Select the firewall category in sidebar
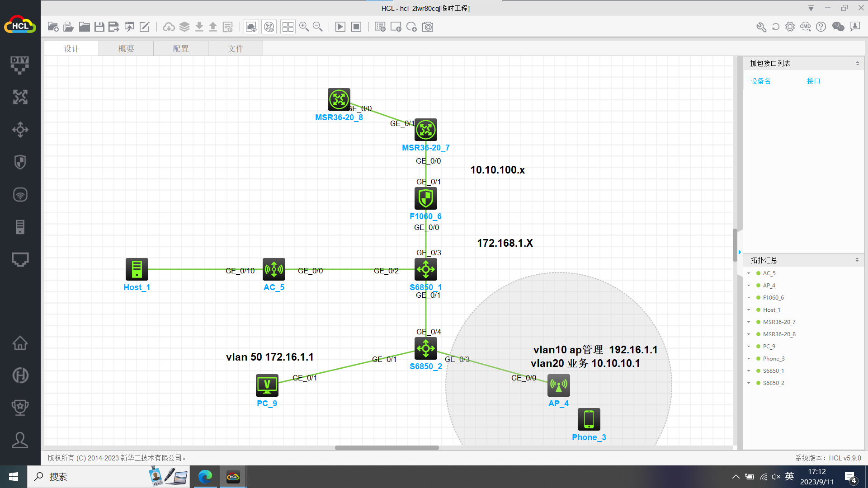 click(x=20, y=162)
